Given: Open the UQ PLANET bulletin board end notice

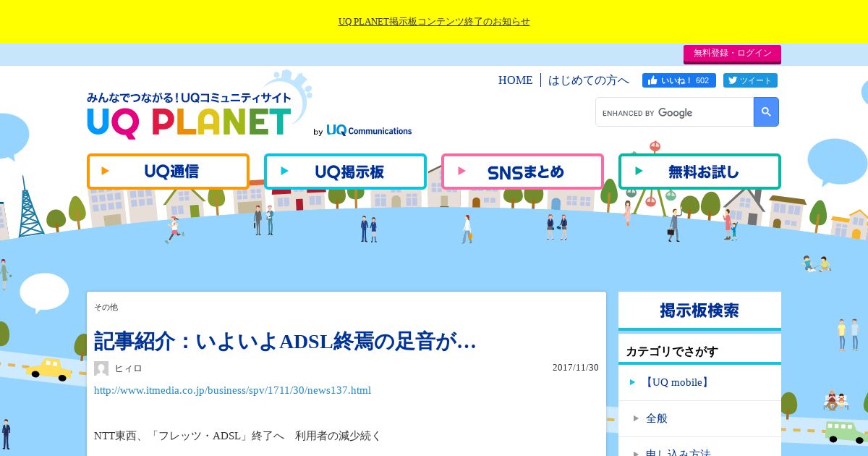Looking at the screenshot, I should tap(434, 22).
